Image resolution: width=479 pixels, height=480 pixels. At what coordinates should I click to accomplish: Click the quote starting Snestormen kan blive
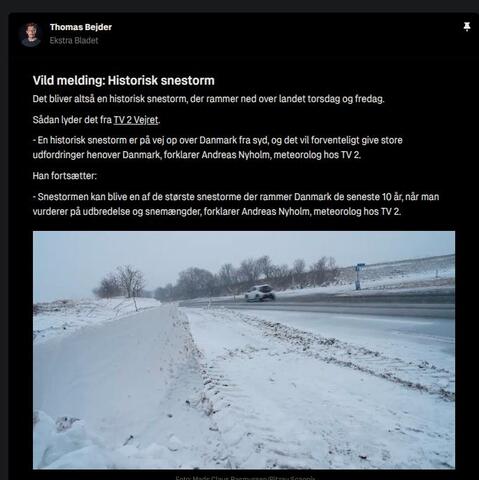tap(236, 204)
